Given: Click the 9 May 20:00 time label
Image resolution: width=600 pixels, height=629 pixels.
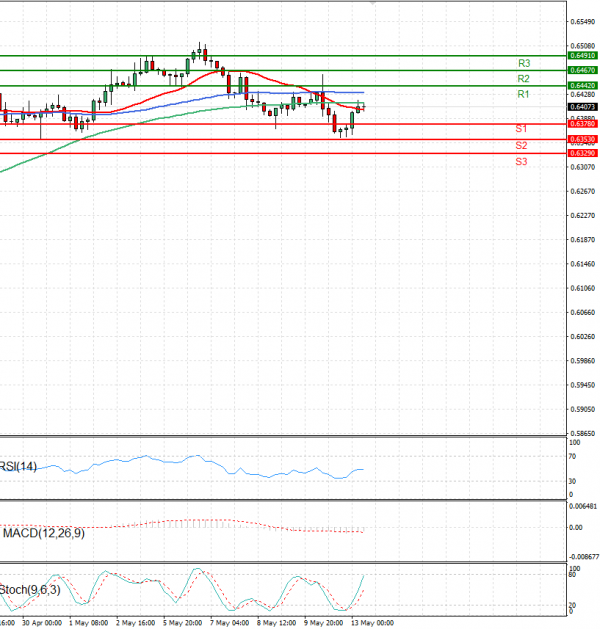Looking at the screenshot, I should tap(324, 623).
